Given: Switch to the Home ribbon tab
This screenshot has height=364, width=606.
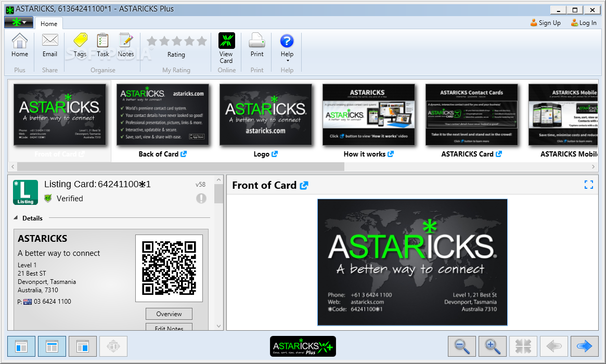Looking at the screenshot, I should pyautogui.click(x=49, y=23).
